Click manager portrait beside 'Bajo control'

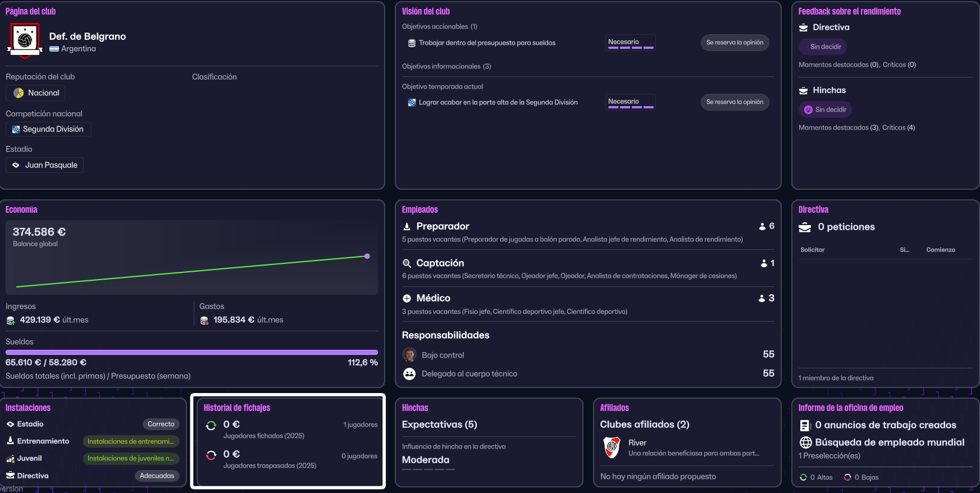409,355
